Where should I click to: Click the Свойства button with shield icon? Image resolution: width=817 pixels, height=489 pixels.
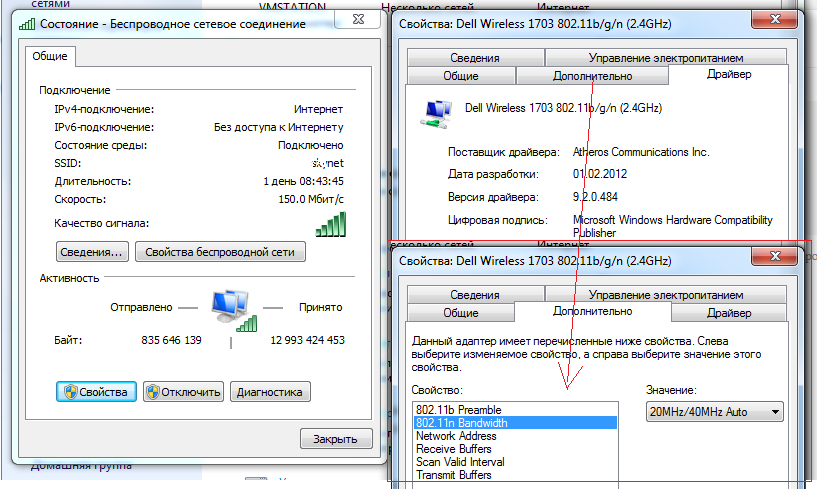point(96,392)
